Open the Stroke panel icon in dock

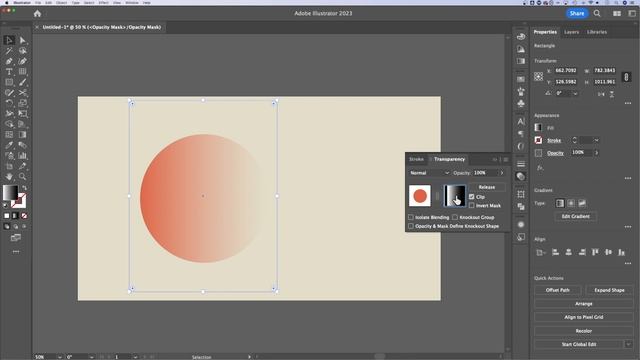(x=521, y=164)
